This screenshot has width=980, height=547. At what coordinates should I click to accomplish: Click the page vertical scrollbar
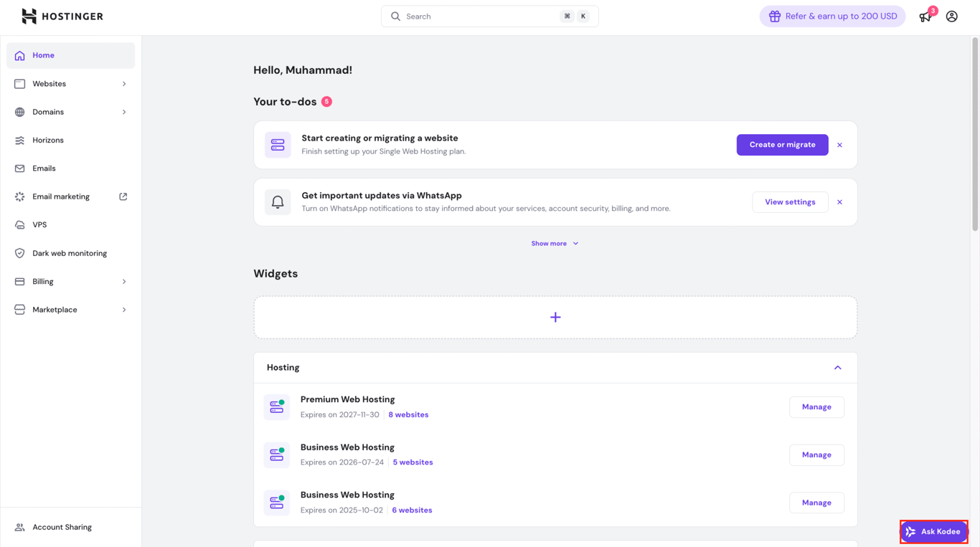[x=975, y=134]
